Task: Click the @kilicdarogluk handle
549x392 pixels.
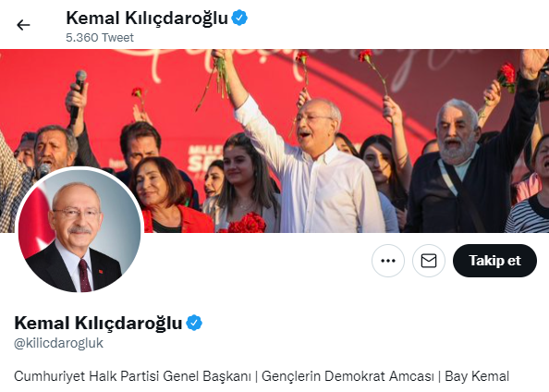Action: [58, 343]
